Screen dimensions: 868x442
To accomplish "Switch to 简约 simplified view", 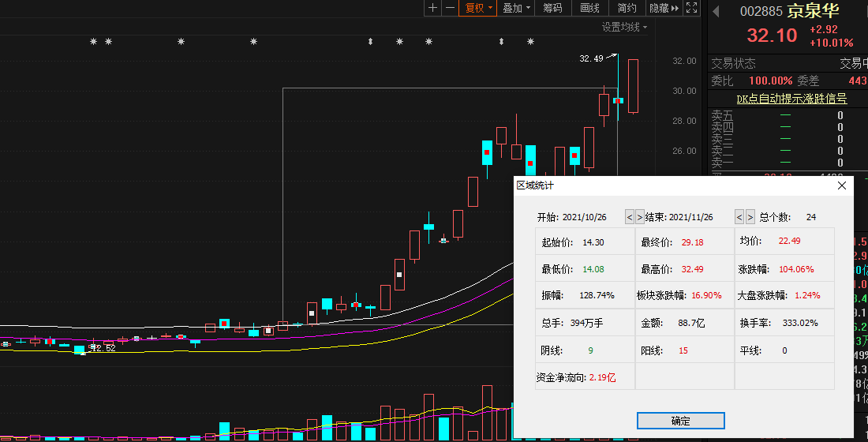I will (627, 8).
